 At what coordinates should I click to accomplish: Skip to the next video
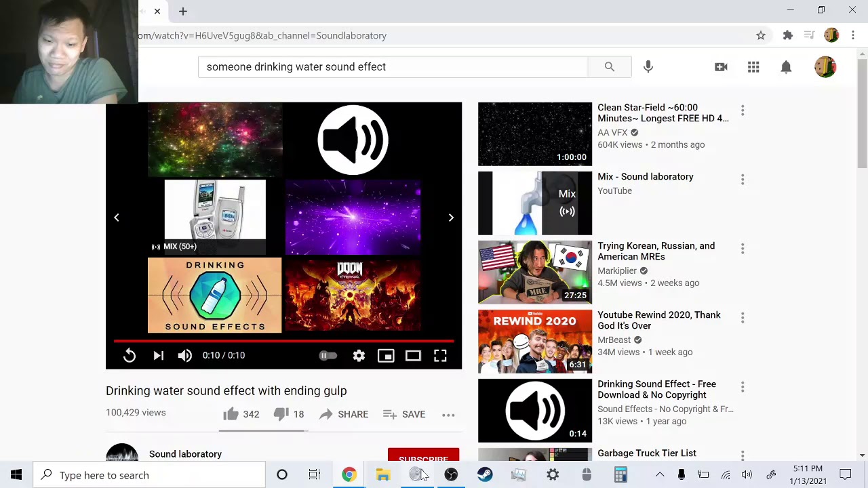coord(158,355)
